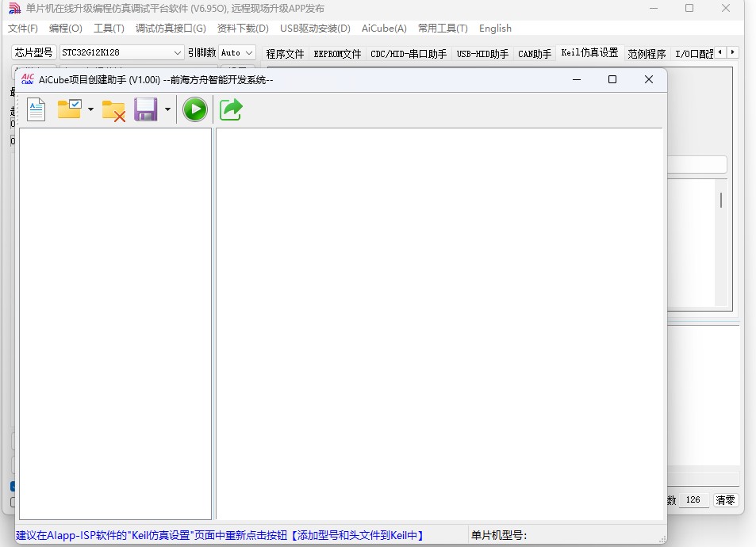Run the green play button in AiCube
The width and height of the screenshot is (756, 547).
[195, 109]
